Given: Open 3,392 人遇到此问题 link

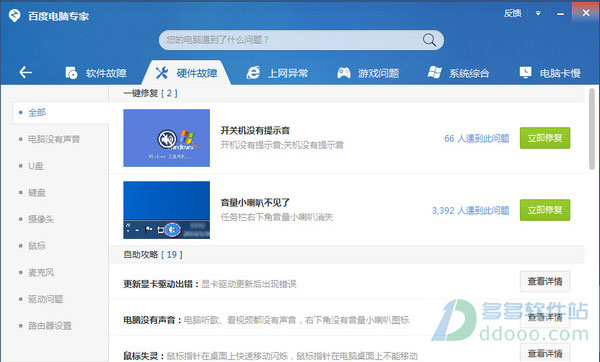Looking at the screenshot, I should tap(470, 210).
